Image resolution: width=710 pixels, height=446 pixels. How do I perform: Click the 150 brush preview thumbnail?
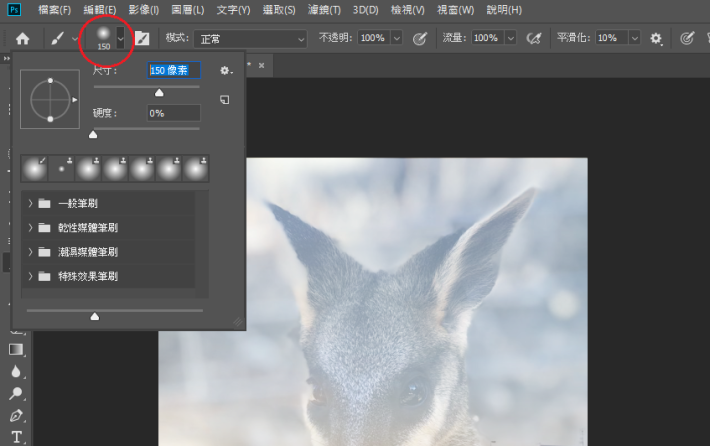coord(104,38)
